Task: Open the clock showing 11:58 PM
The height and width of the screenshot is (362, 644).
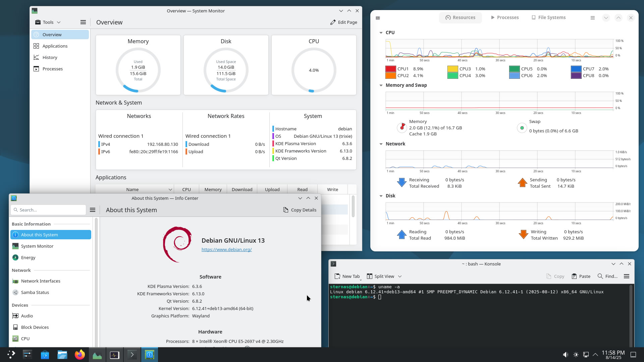Action: tap(613, 355)
